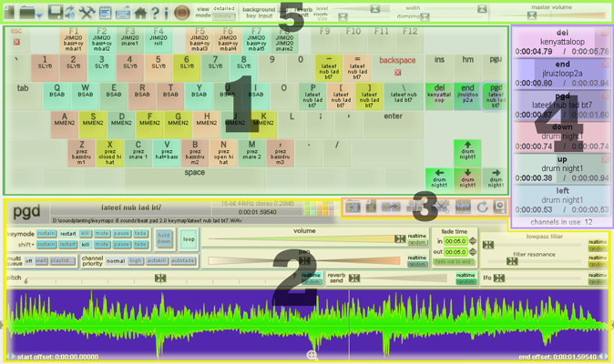Click the reload sound circular arrow icon
The width and height of the screenshot is (614, 364).
pos(483,207)
